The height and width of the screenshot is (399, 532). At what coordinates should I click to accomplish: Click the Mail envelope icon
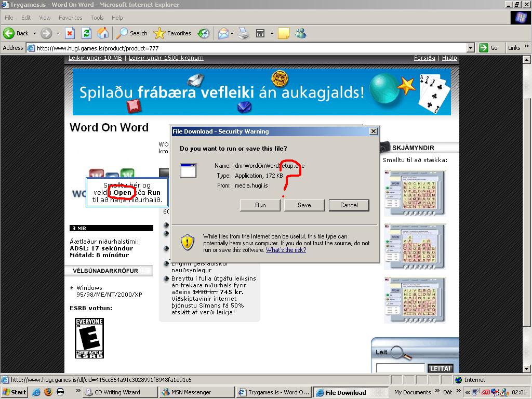223,33
